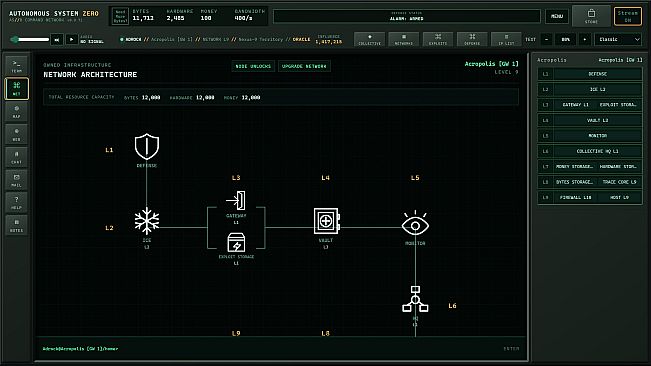
Task: Click the Nexus-9 Territory breadcrumb
Action: [x=261, y=39]
